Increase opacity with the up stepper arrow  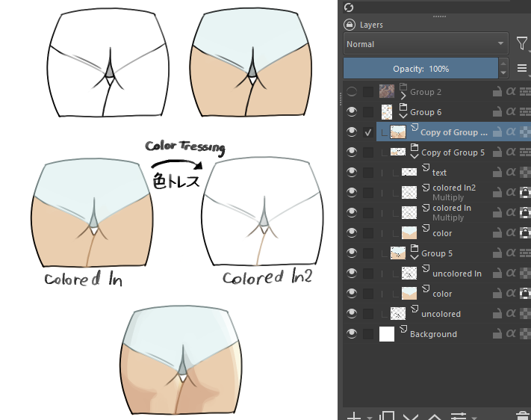tap(503, 64)
